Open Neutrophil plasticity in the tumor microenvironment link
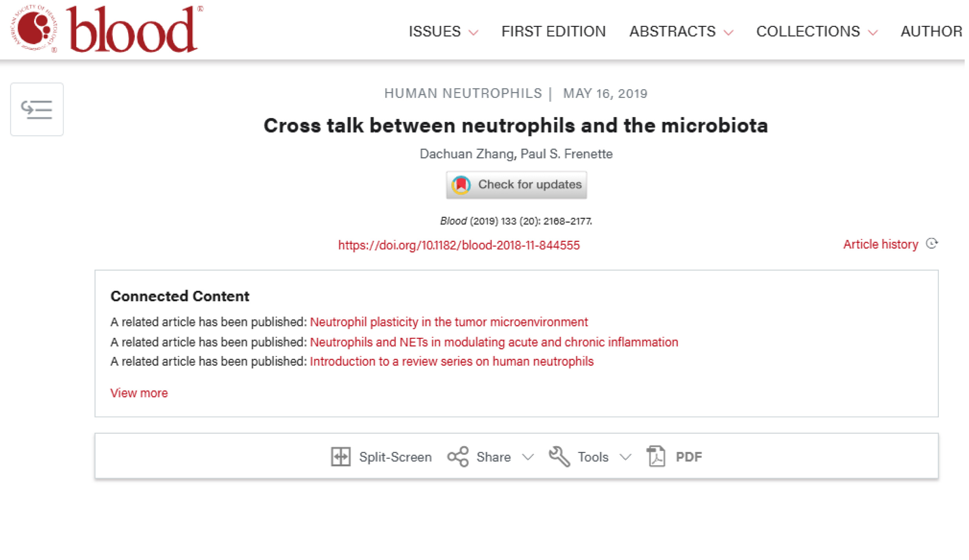 449,322
